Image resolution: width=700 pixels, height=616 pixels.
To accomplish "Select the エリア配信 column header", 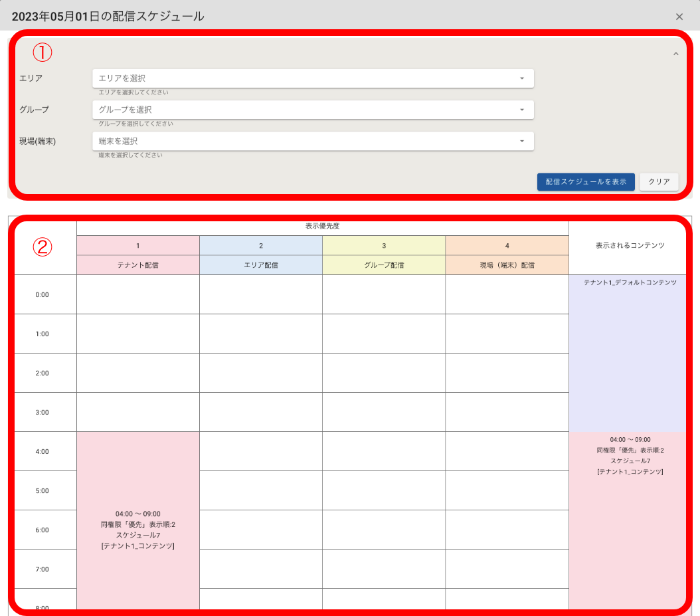I will tap(260, 264).
